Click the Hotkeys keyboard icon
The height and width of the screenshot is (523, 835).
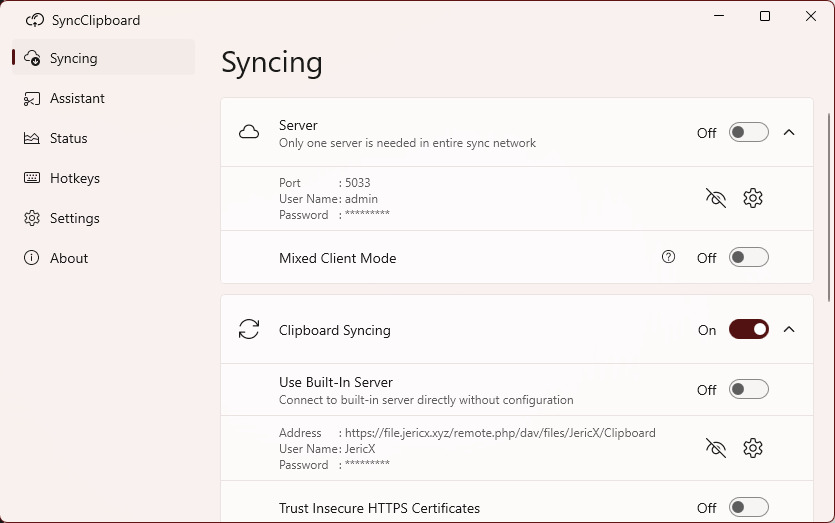(32, 178)
